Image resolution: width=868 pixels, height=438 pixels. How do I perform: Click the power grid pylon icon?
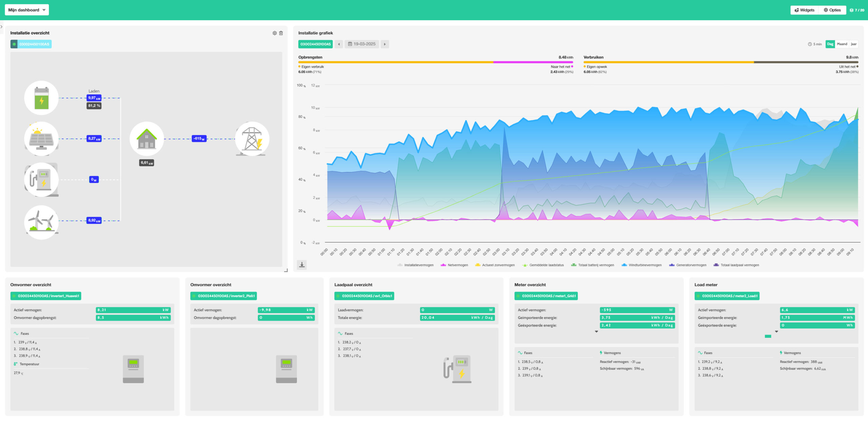click(252, 139)
